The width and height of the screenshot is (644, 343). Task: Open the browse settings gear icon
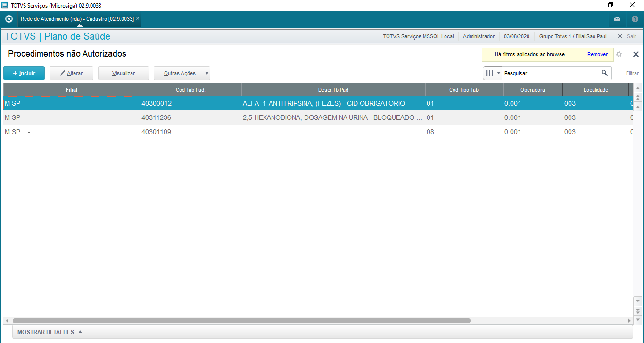point(619,54)
